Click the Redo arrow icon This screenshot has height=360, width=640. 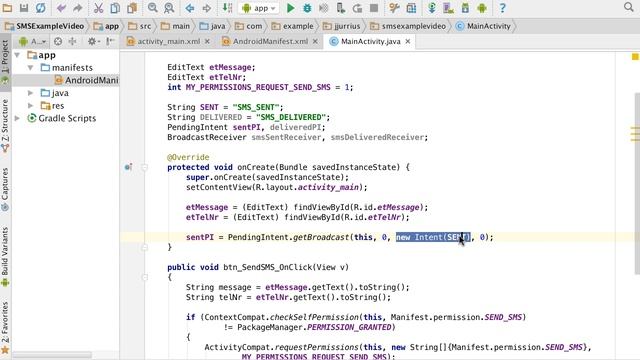pyautogui.click(x=78, y=8)
